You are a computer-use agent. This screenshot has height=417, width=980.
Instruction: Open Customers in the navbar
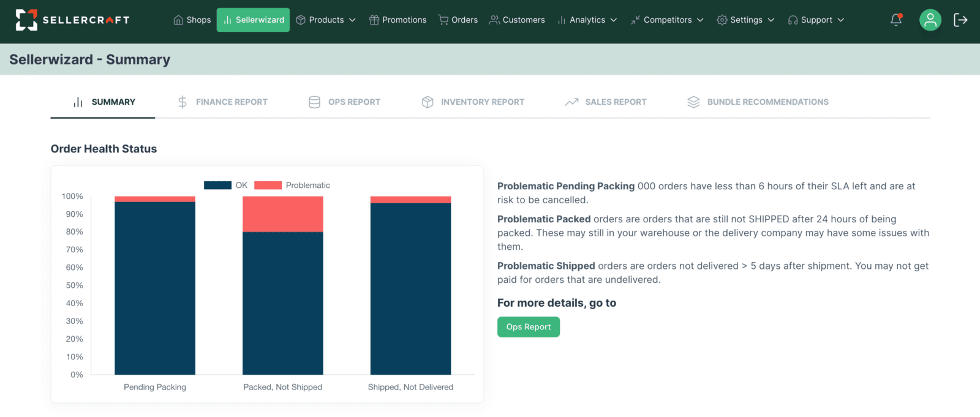(517, 20)
